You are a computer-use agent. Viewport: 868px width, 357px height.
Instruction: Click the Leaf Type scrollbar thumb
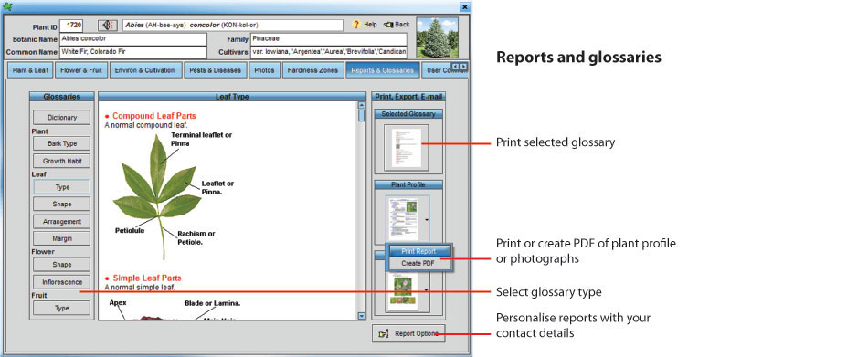362,115
